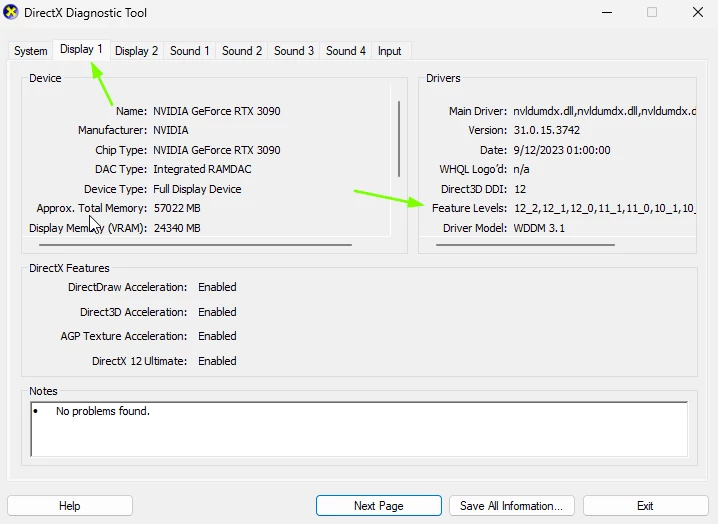Click the Device panel horizontal scrollbar
This screenshot has height=524, width=718.
(x=196, y=245)
